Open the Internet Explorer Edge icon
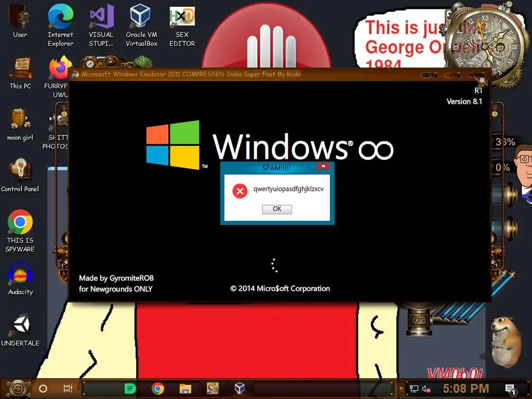Screen dimensions: 532x399 [60, 25]
